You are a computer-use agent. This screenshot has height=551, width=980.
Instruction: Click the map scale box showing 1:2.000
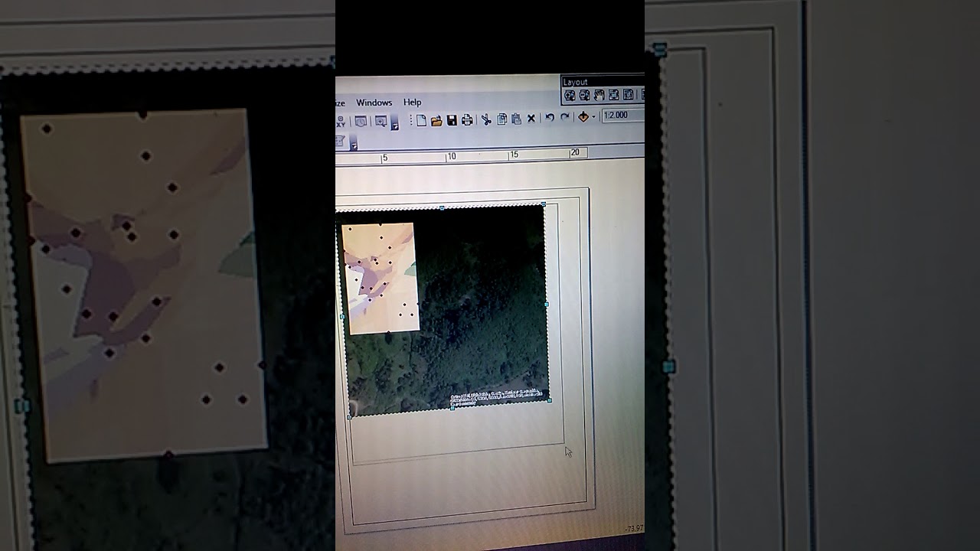(622, 116)
